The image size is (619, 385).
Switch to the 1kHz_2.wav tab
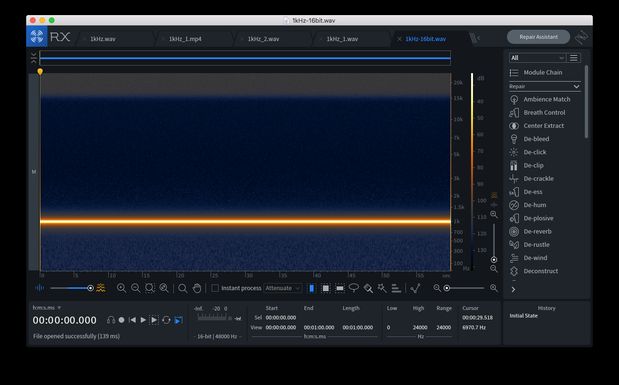click(x=264, y=39)
